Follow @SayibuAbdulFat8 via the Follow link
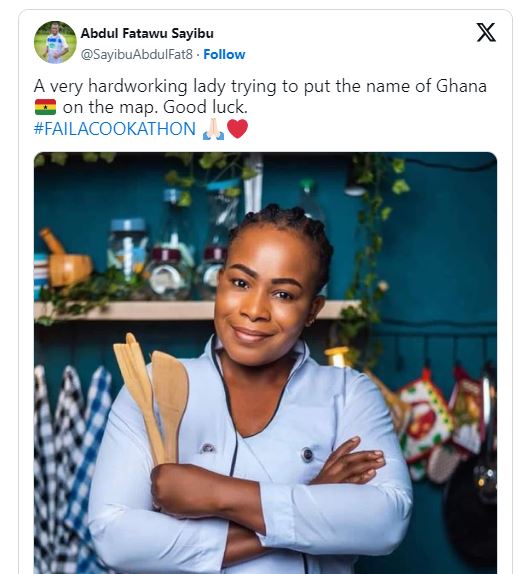 pos(224,54)
